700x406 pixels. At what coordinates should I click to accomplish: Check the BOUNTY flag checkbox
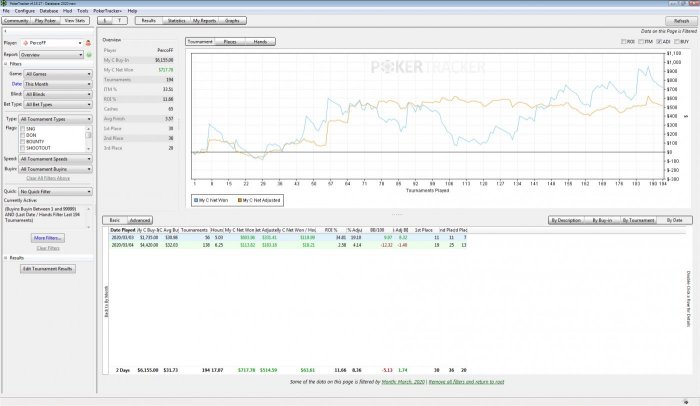[24, 146]
